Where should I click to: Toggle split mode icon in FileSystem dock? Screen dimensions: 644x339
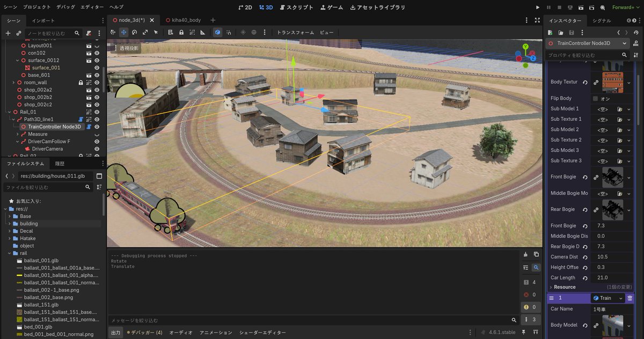[x=99, y=176]
